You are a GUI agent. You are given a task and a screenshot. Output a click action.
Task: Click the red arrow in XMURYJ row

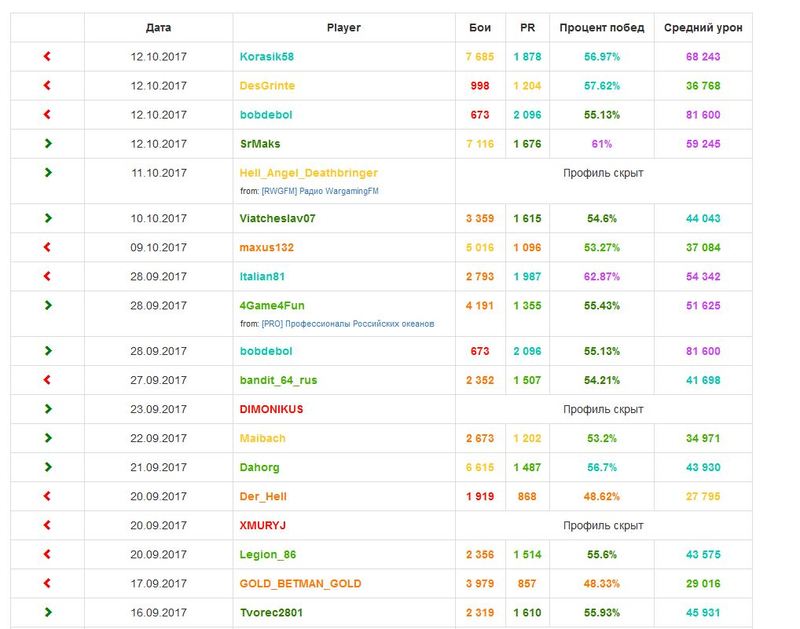[47, 525]
